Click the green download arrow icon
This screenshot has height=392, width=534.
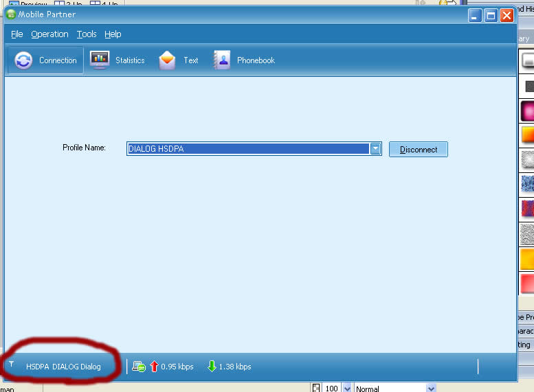(212, 366)
